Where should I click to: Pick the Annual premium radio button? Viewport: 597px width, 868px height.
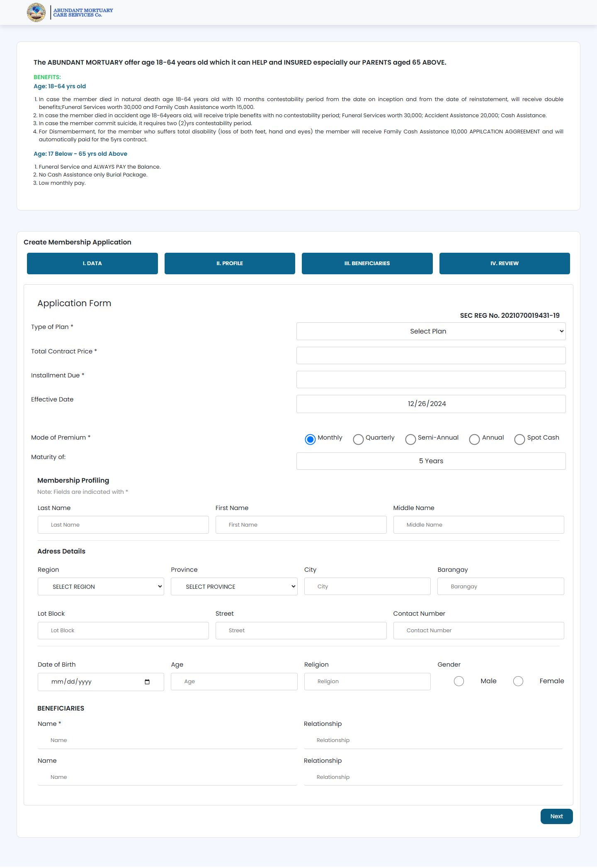[x=474, y=439]
